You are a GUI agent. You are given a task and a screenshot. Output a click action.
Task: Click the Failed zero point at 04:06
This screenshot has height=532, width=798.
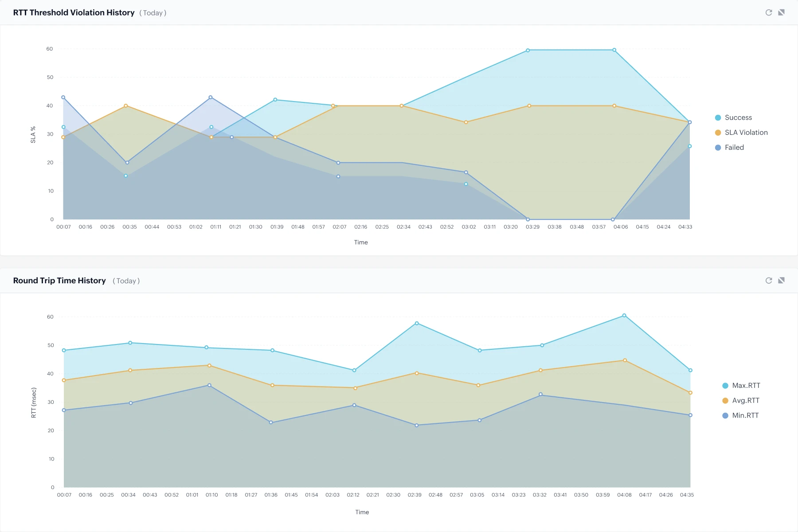tap(613, 219)
